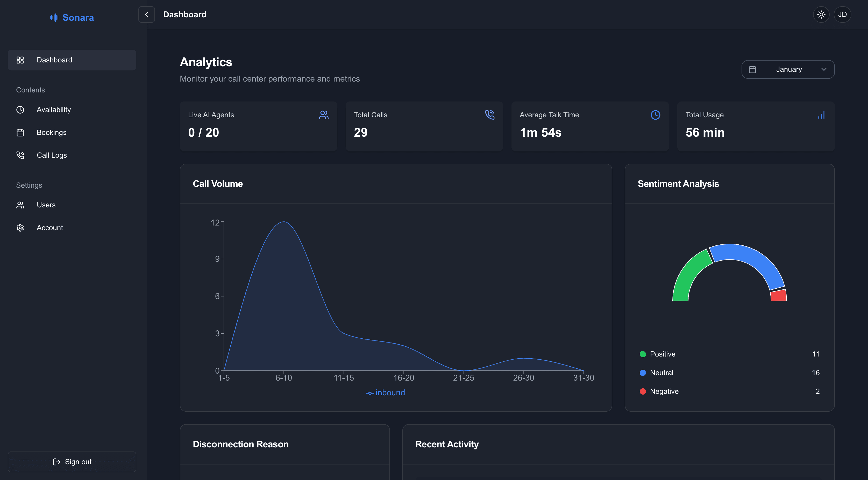The image size is (868, 480).
Task: Open the Users settings link
Action: [46, 205]
